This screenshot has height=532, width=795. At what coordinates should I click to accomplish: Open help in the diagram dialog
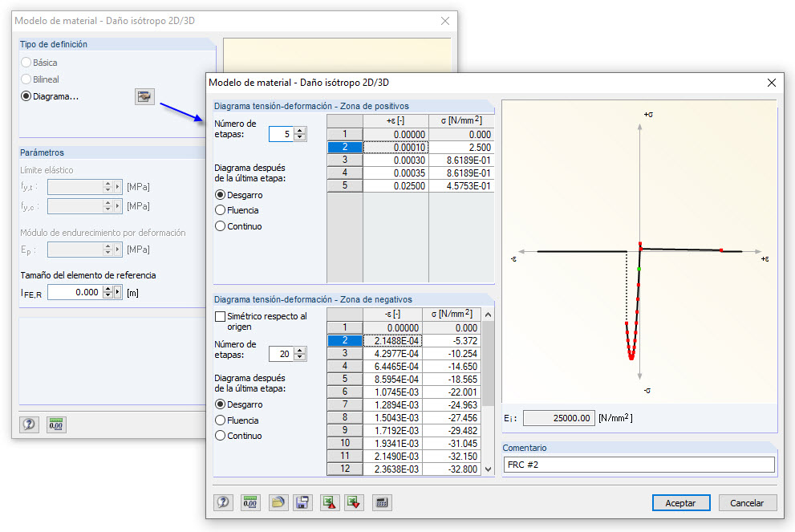[x=223, y=502]
